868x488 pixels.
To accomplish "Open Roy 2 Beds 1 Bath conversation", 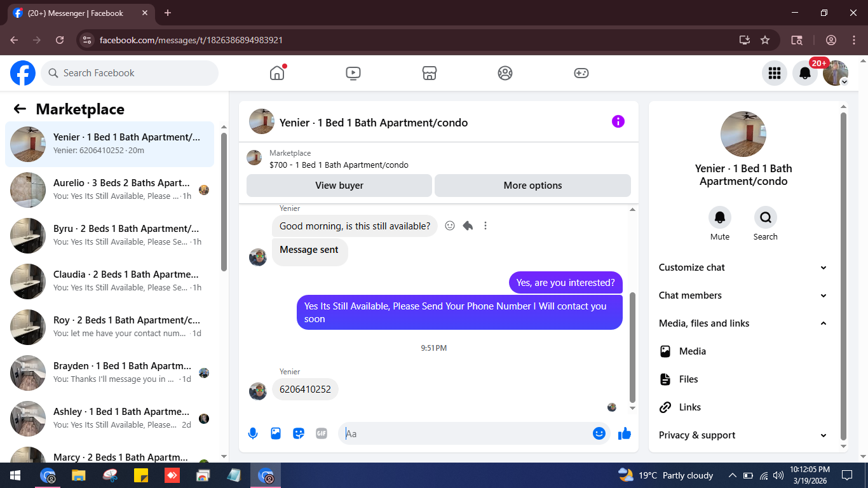I will 109,327.
